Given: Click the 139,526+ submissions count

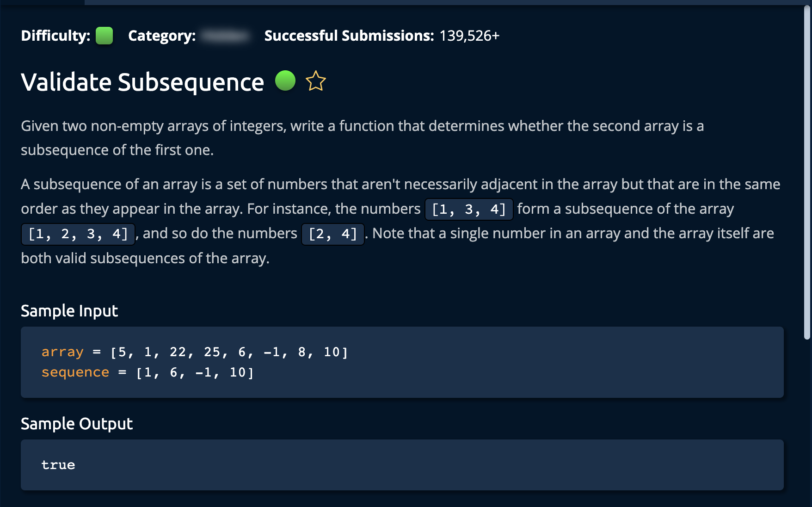Looking at the screenshot, I should [x=469, y=36].
